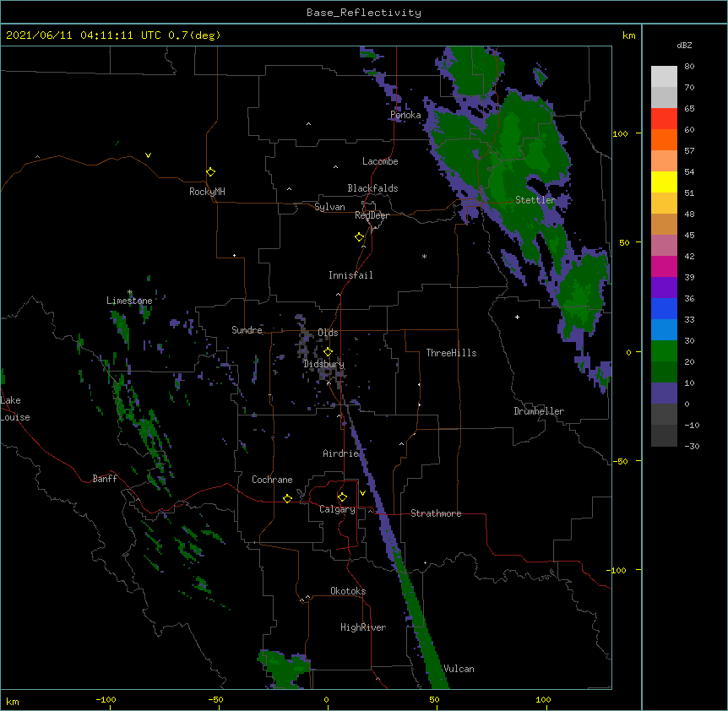Click the Strathmore city label
This screenshot has width=728, height=711.
point(436,513)
